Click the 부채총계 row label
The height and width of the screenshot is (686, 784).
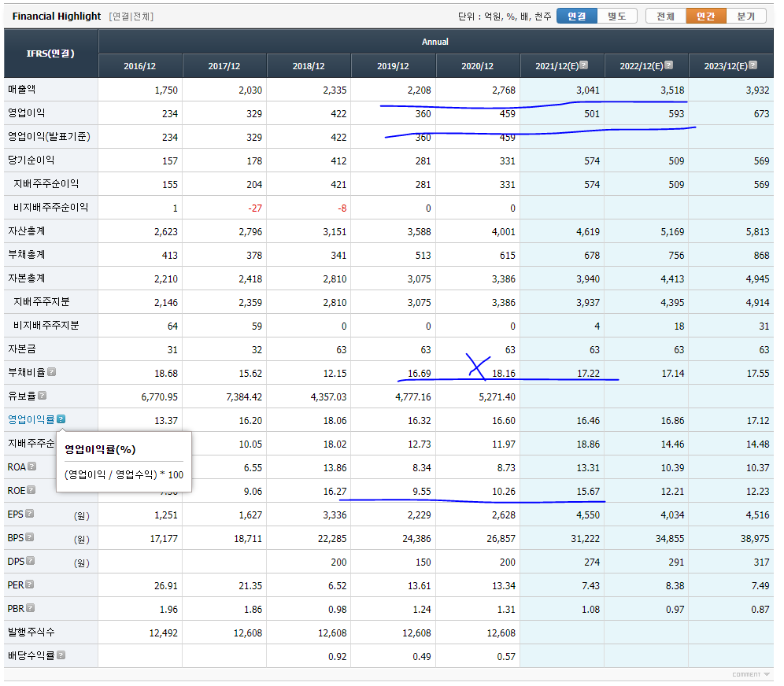[x=27, y=254]
